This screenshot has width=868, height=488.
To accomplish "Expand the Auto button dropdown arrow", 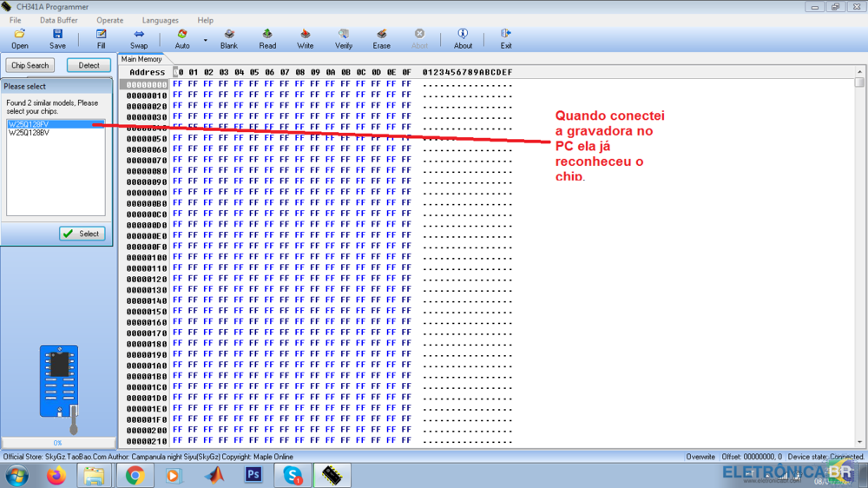I will pyautogui.click(x=206, y=40).
